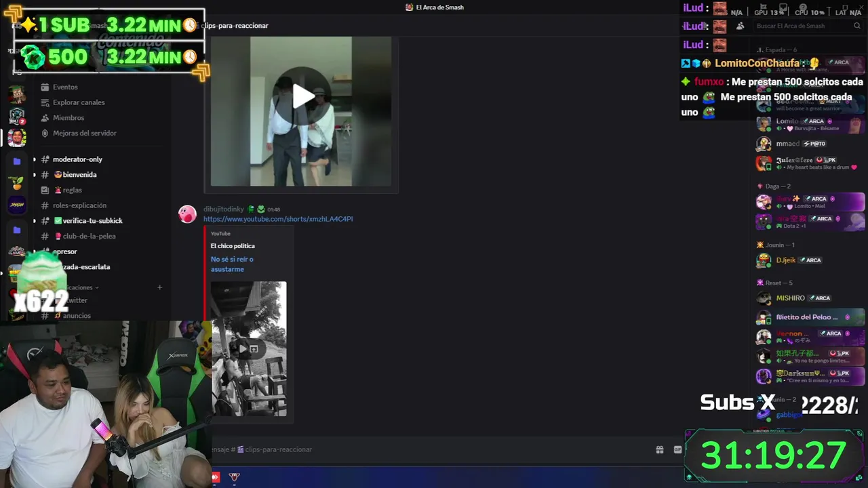The image size is (868, 488).
Task: Open the 'El chico política' embed title
Action: 233,246
